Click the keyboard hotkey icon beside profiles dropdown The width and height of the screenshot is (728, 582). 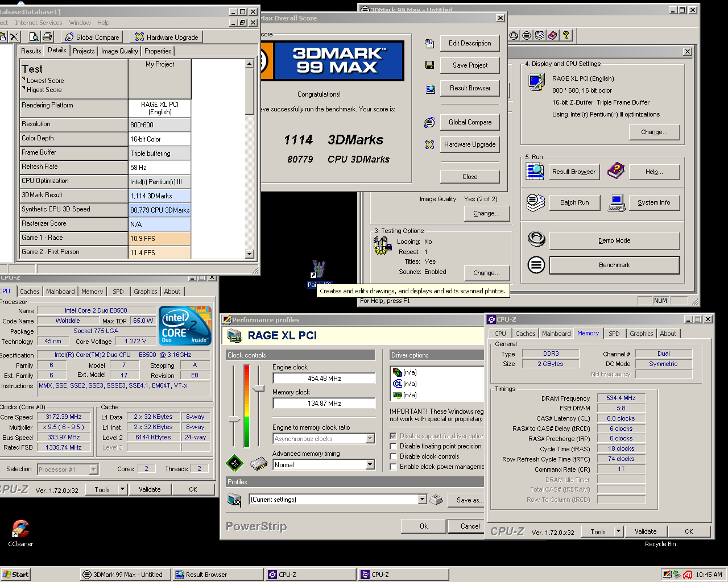click(x=436, y=500)
